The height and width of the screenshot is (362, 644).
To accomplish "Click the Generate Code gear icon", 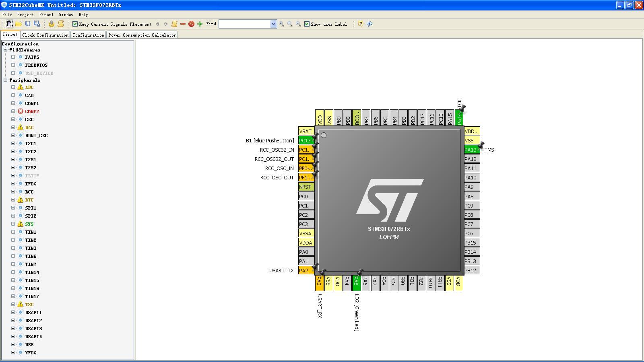I will pos(52,24).
